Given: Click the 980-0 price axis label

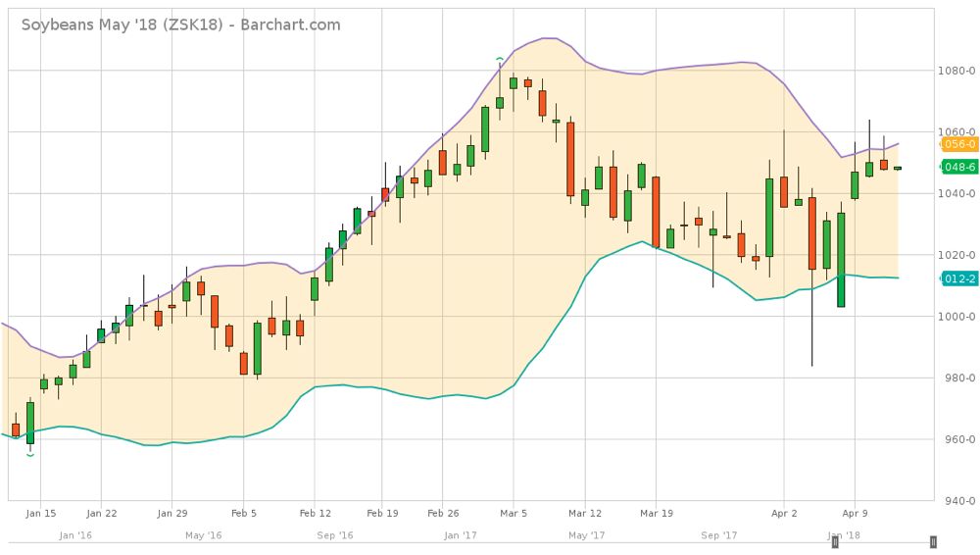Looking at the screenshot, I should pos(959,378).
